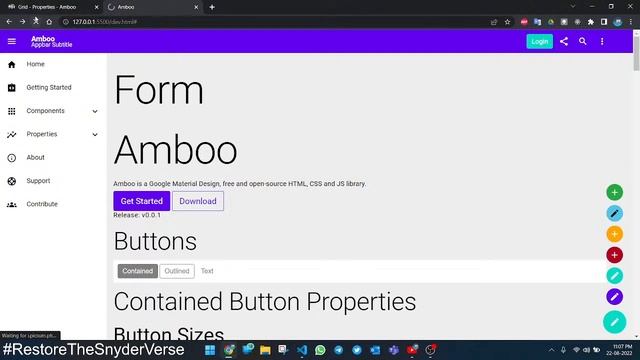Click the Components grid icon
Screen dimensions: 640x360
pyautogui.click(x=11, y=111)
